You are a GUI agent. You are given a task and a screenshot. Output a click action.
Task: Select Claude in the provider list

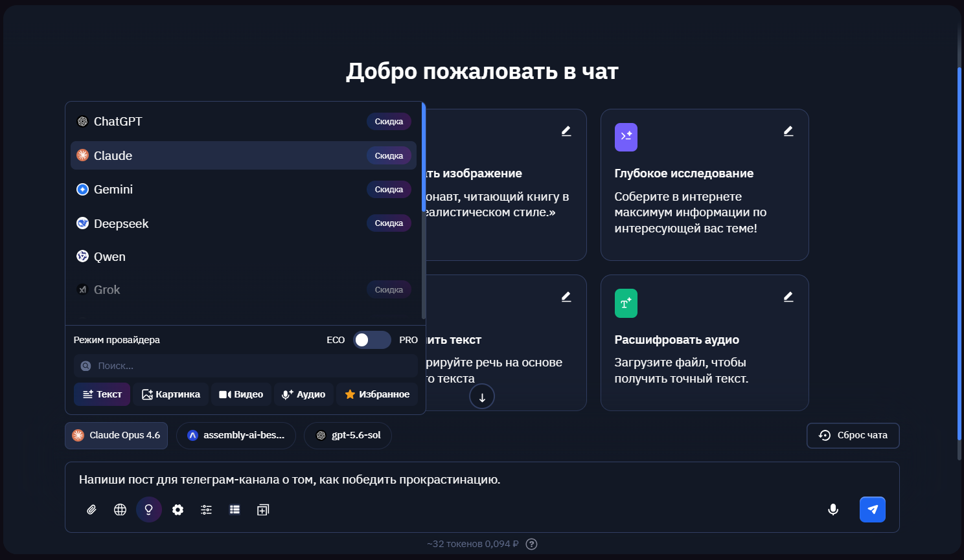[x=244, y=155]
